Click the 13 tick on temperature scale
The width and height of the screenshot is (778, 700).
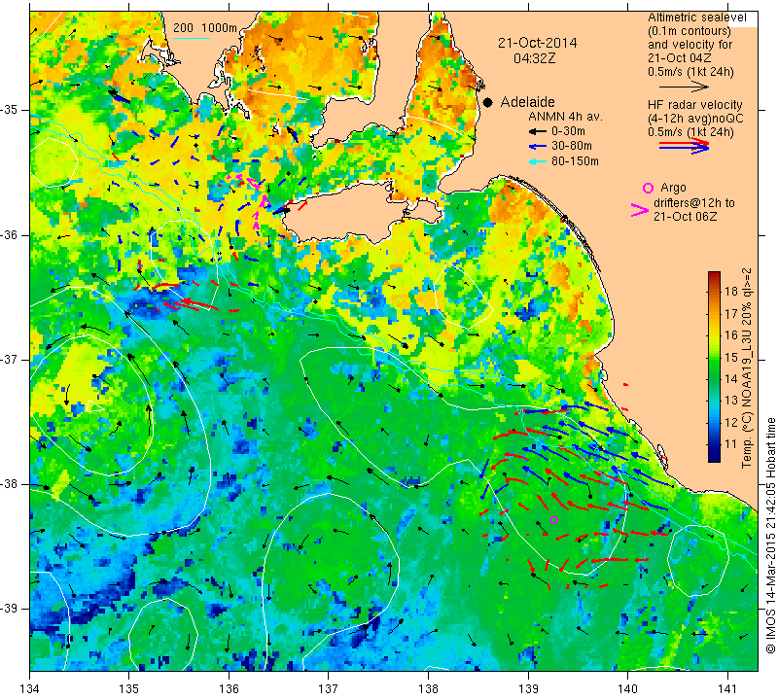point(731,401)
